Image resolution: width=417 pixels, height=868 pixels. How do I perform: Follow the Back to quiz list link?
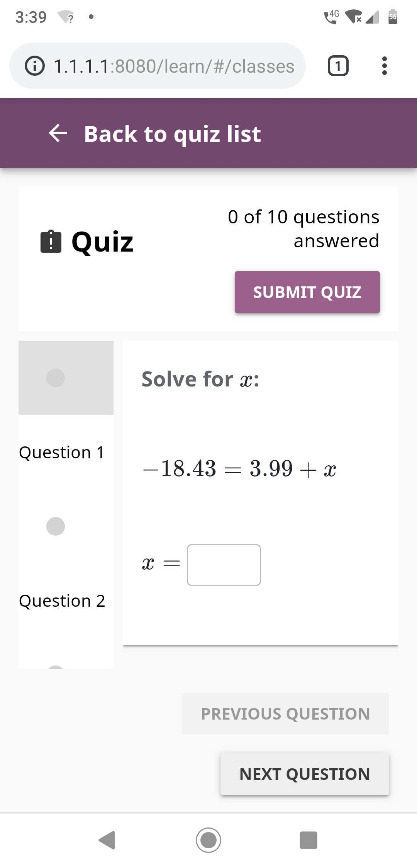172,134
